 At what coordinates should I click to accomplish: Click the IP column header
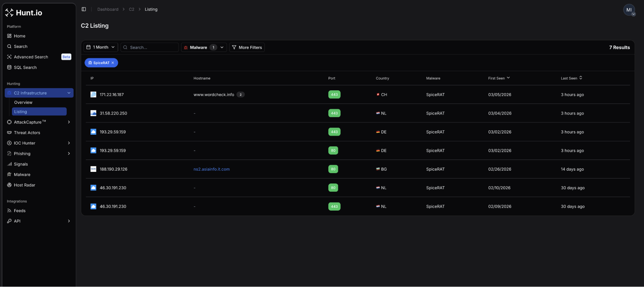[x=92, y=78]
